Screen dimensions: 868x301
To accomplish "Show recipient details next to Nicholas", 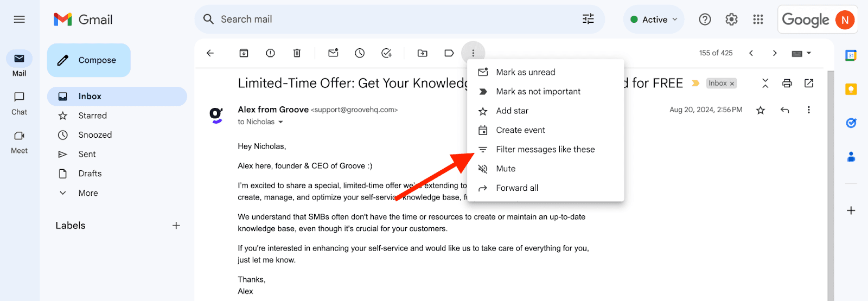I will (x=280, y=122).
